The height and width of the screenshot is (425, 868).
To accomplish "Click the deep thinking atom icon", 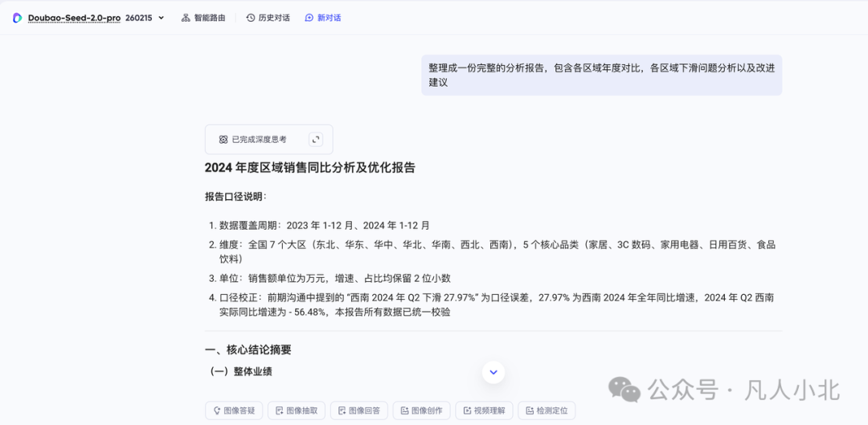I will coord(223,140).
